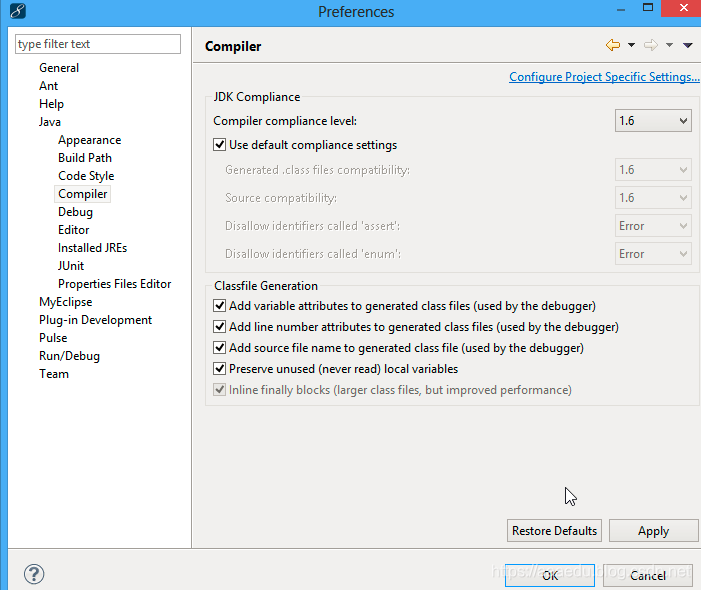Select Debug under Java
Image resolution: width=701 pixels, height=590 pixels.
(75, 212)
